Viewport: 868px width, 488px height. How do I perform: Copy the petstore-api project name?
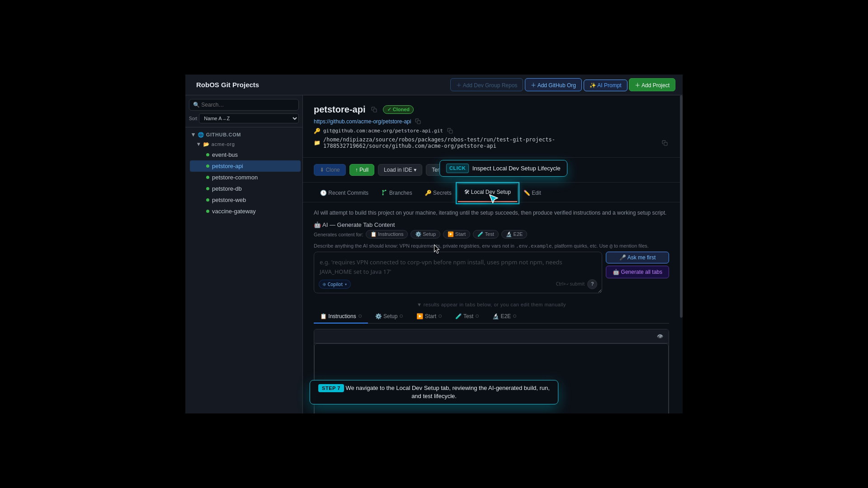click(x=374, y=110)
